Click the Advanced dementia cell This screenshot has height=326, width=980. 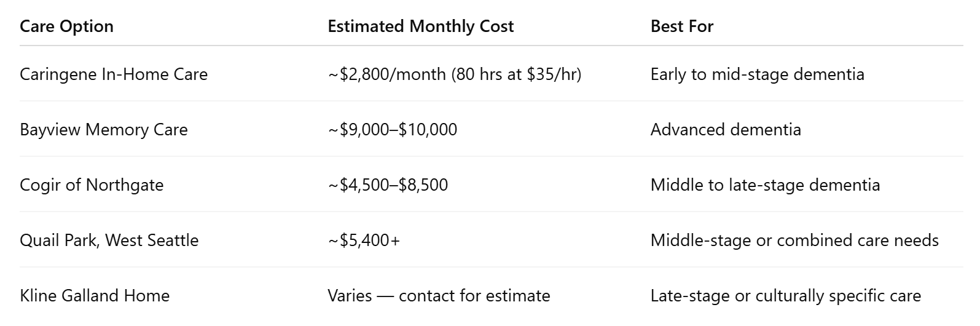coord(726,130)
